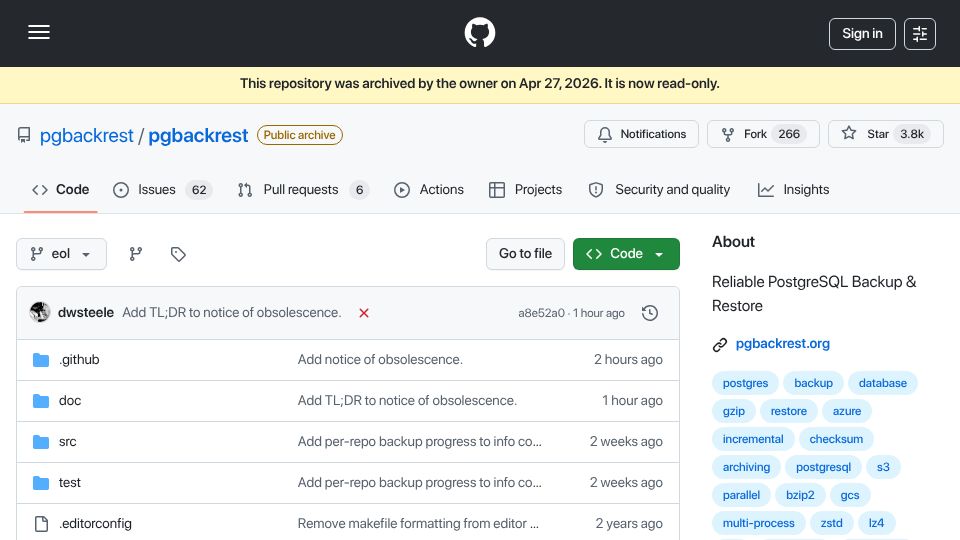The width and height of the screenshot is (960, 540).
Task: Select the incremental topic tag
Action: tap(753, 439)
